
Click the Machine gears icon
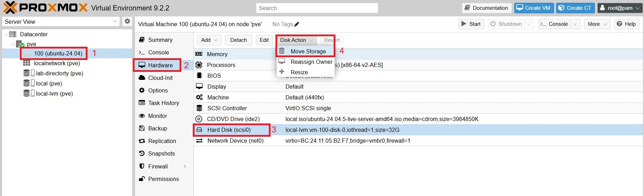(199, 97)
